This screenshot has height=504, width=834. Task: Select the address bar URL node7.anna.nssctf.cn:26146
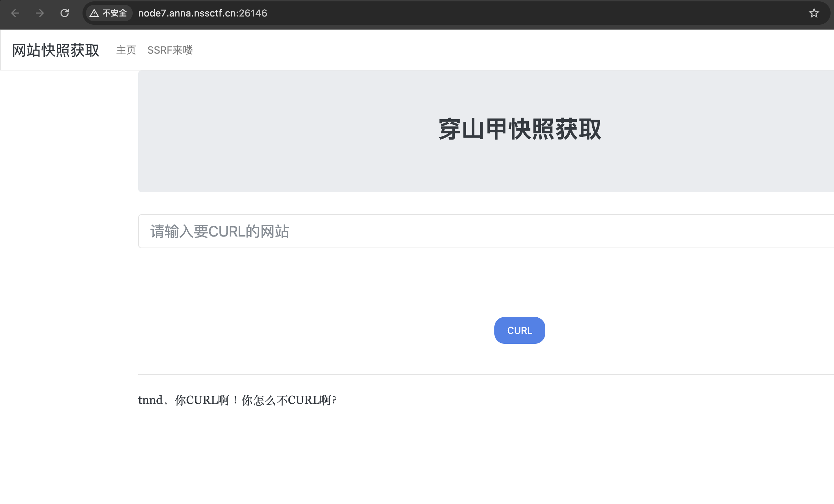coord(202,13)
